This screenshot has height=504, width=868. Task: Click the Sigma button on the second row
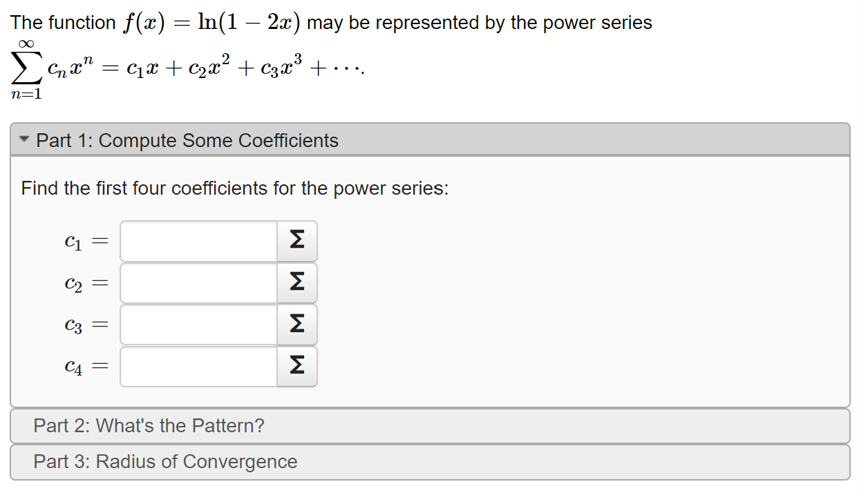296,282
